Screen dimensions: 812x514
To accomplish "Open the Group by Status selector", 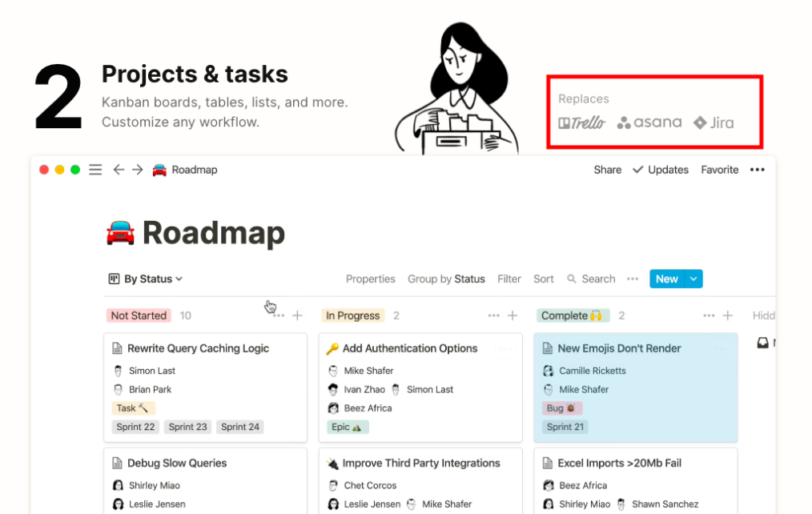I will pos(446,279).
